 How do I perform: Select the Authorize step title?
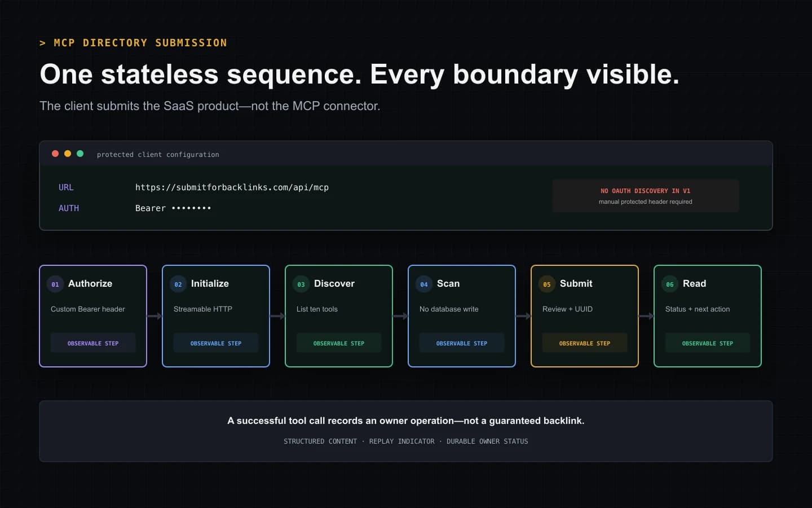click(x=90, y=283)
